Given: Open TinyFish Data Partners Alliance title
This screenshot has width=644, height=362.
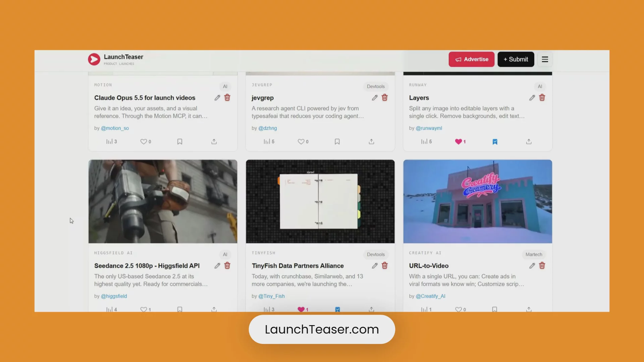Looking at the screenshot, I should [x=298, y=266].
